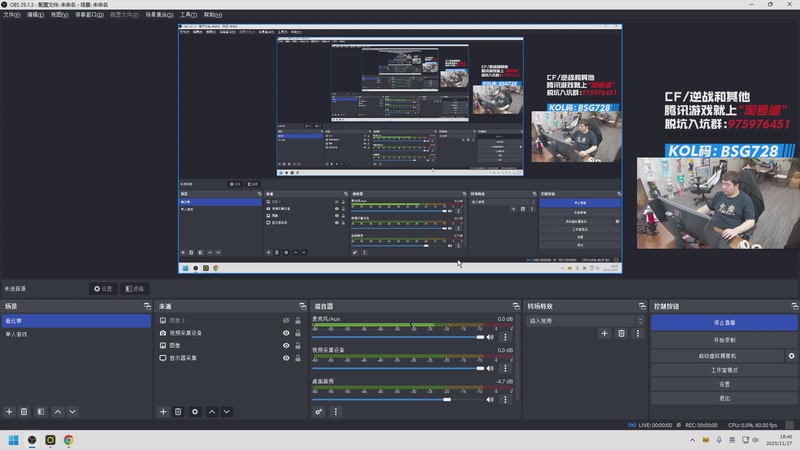Open the 场景集合(S) menu

click(x=159, y=15)
